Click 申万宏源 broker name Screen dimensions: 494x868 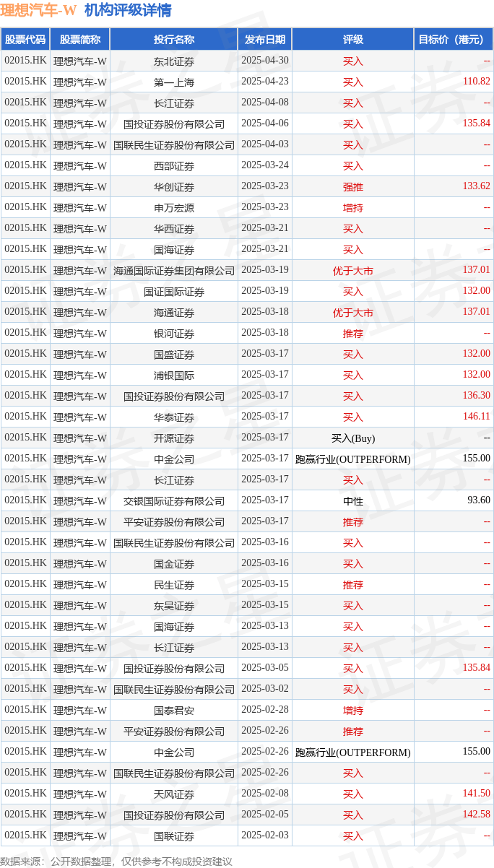174,208
